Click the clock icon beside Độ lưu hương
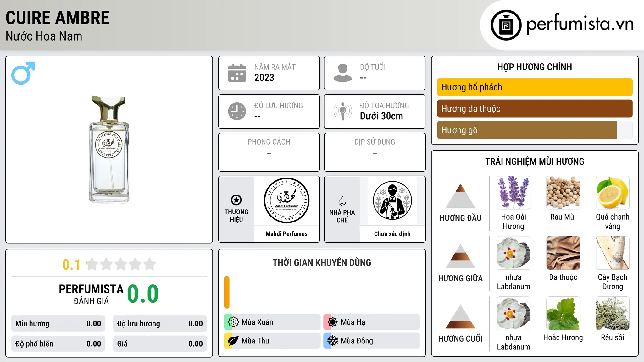644x362 pixels. tap(237, 111)
